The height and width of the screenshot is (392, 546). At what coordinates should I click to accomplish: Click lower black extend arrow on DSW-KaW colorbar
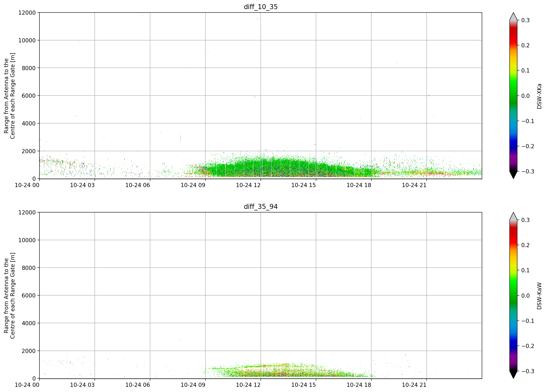513,375
